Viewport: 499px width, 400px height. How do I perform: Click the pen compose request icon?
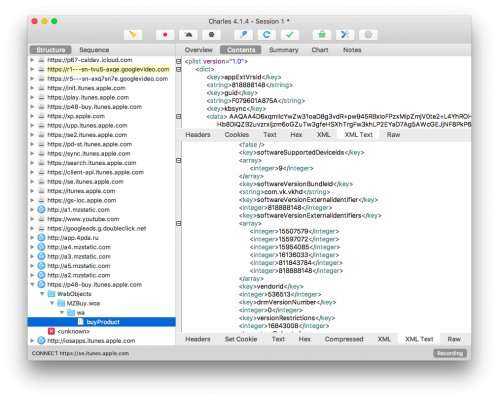coord(243,35)
